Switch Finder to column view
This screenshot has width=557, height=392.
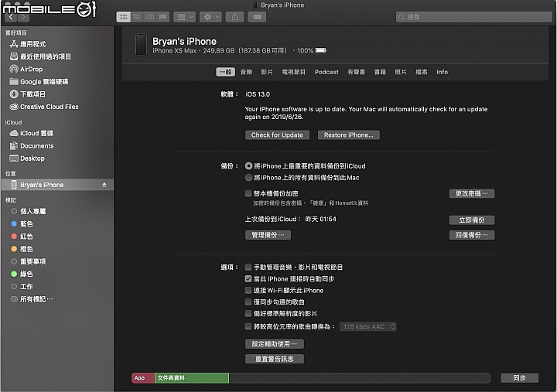[x=150, y=17]
